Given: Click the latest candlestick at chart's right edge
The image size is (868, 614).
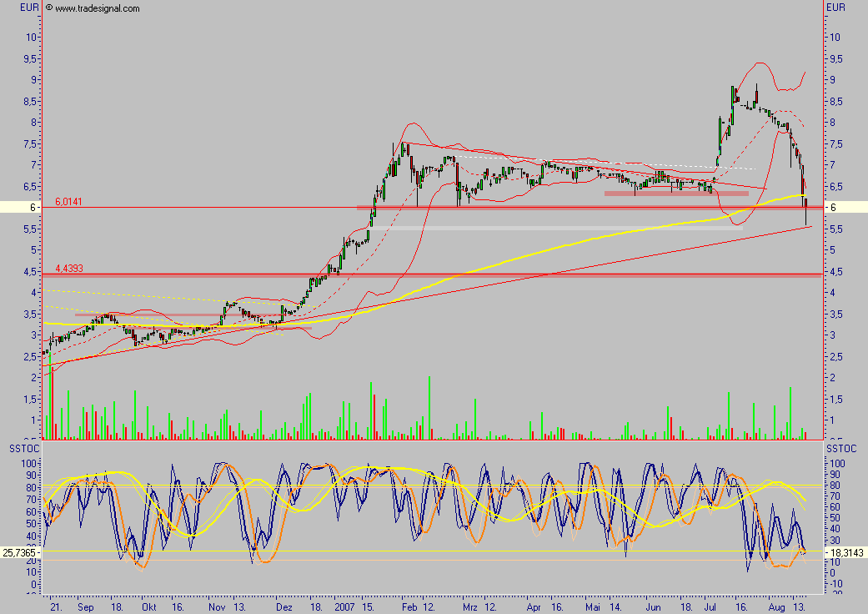Looking at the screenshot, I should tap(805, 209).
